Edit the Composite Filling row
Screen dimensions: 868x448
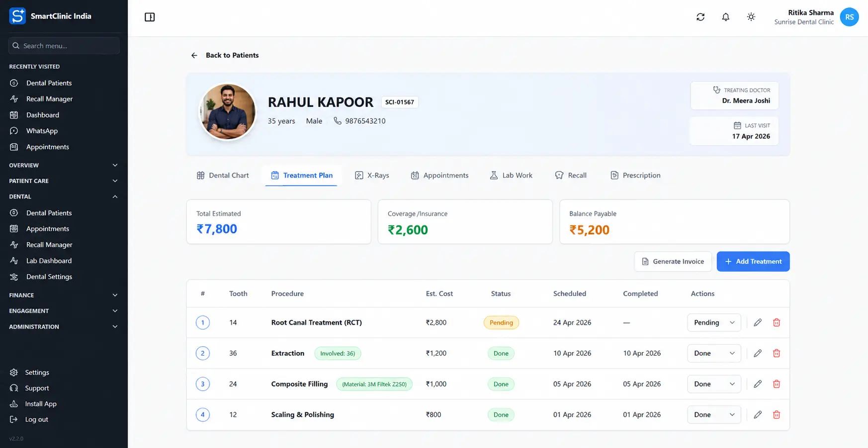point(758,384)
